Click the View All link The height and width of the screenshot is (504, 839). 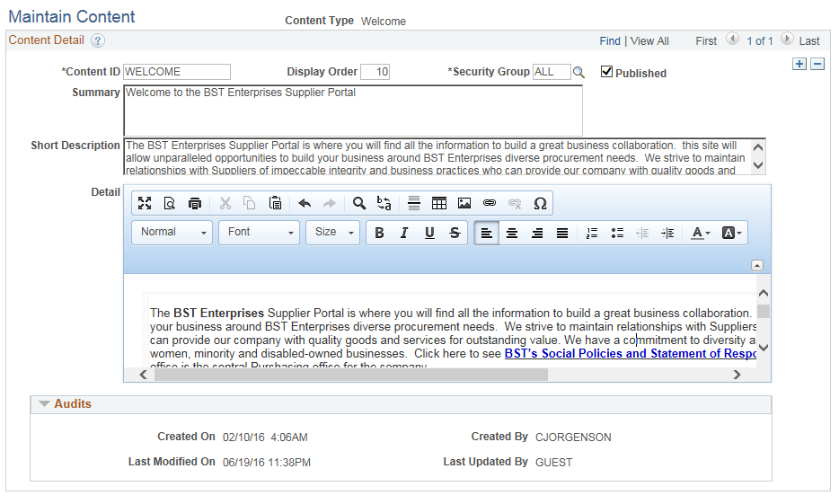649,41
